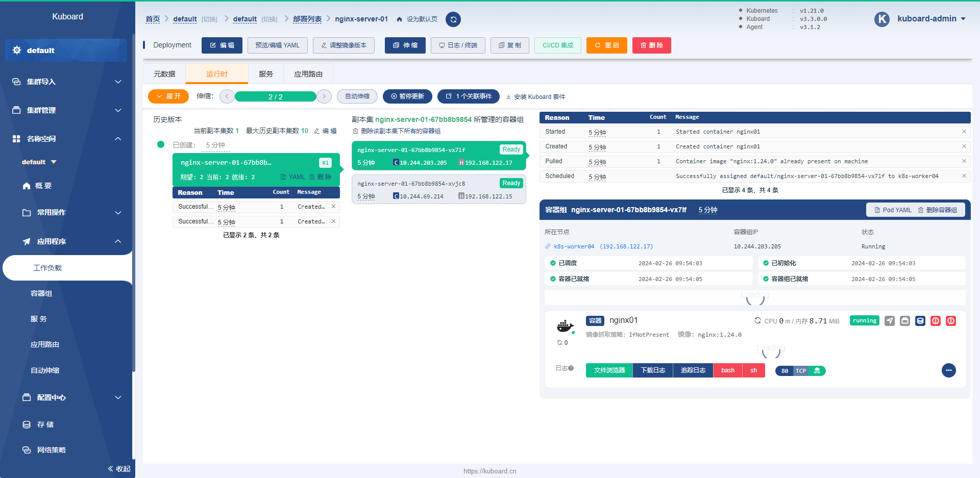Click 暂停更新 to pause rollout
The height and width of the screenshot is (478, 980).
pyautogui.click(x=407, y=96)
